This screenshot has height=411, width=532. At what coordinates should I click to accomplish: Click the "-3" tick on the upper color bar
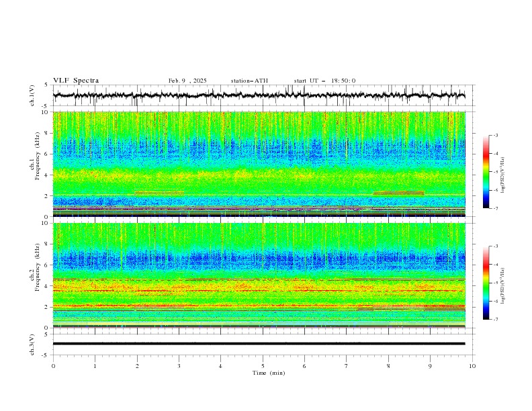coord(495,135)
